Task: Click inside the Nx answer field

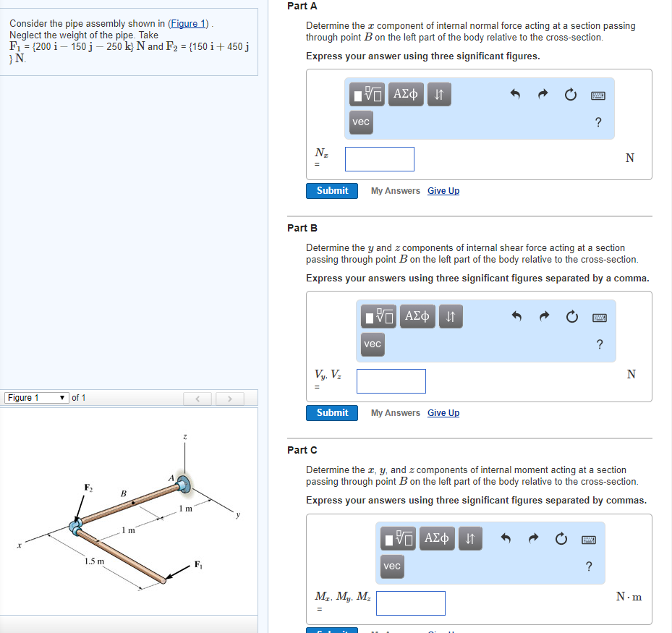Action: point(379,158)
